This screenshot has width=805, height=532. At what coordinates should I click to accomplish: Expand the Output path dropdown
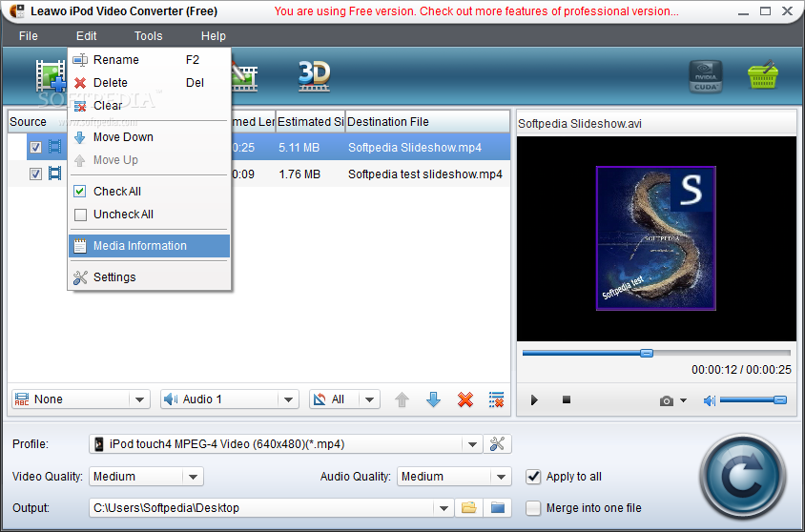click(444, 508)
